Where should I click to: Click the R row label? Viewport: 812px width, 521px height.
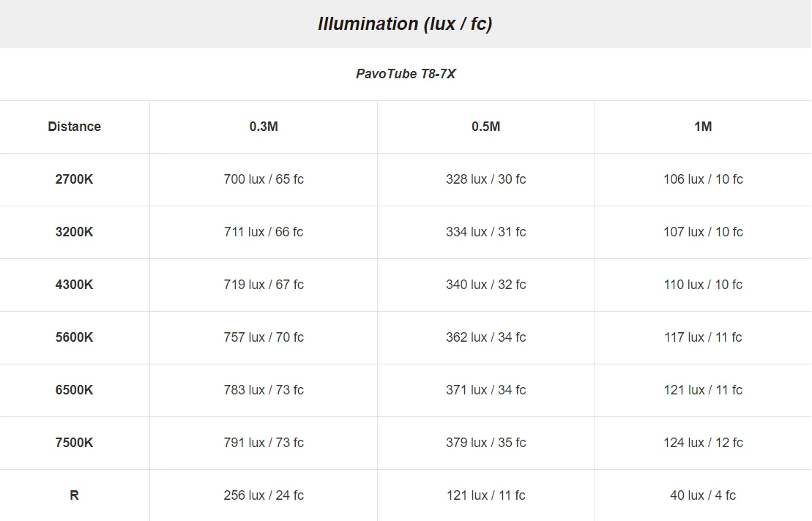tap(74, 495)
